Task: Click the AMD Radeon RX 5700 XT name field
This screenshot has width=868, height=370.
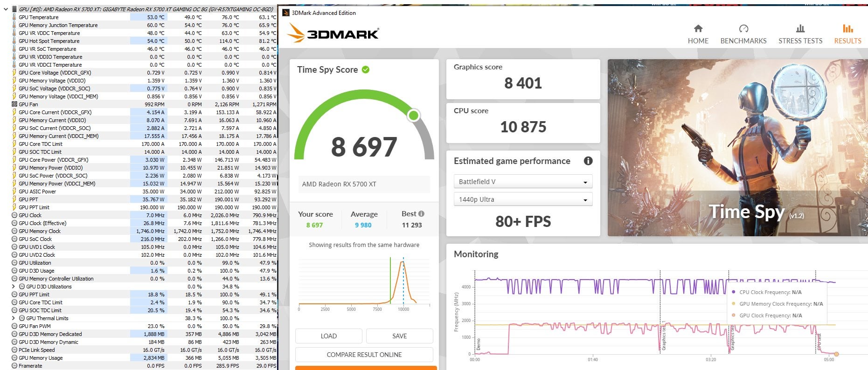Action: [364, 184]
